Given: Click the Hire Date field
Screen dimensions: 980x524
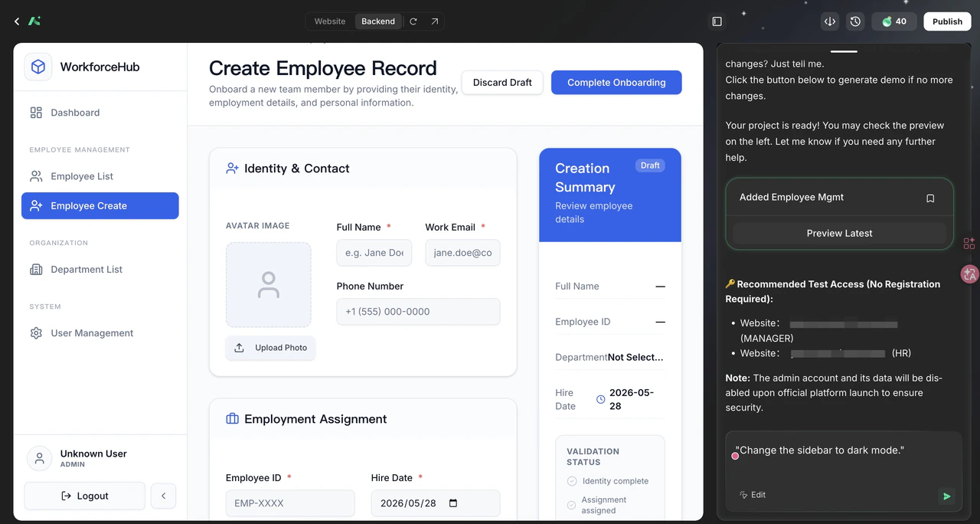Looking at the screenshot, I should click(436, 503).
